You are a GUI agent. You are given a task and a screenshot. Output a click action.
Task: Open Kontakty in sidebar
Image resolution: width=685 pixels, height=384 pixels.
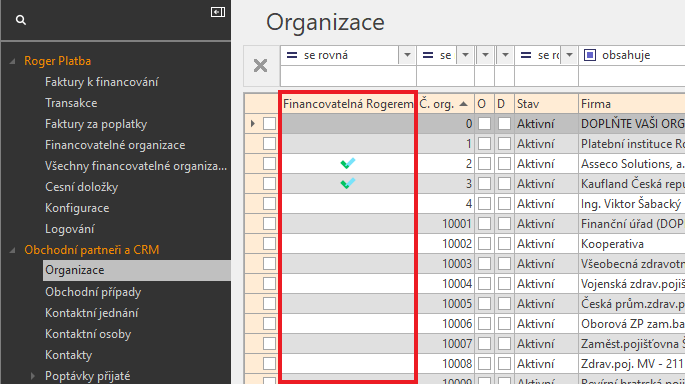69,355
